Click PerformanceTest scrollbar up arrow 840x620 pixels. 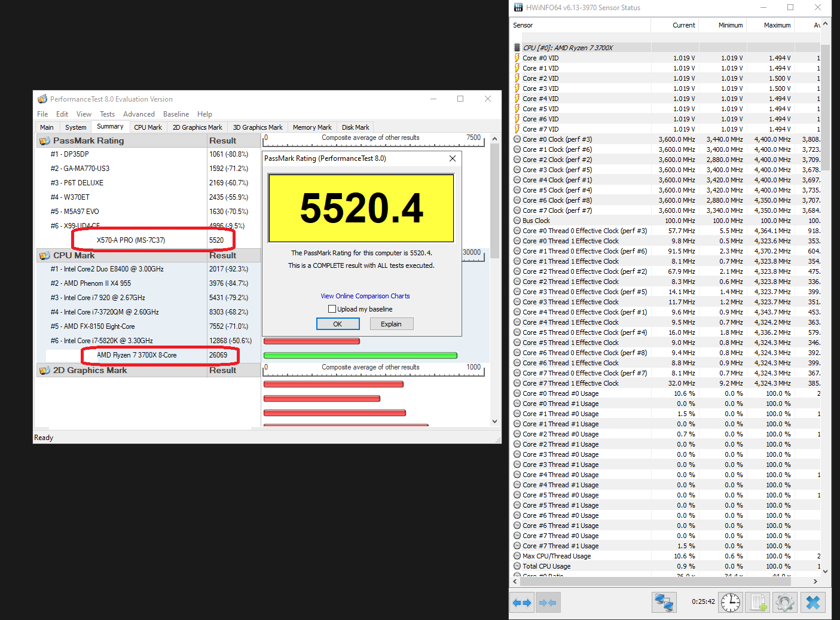pos(494,139)
